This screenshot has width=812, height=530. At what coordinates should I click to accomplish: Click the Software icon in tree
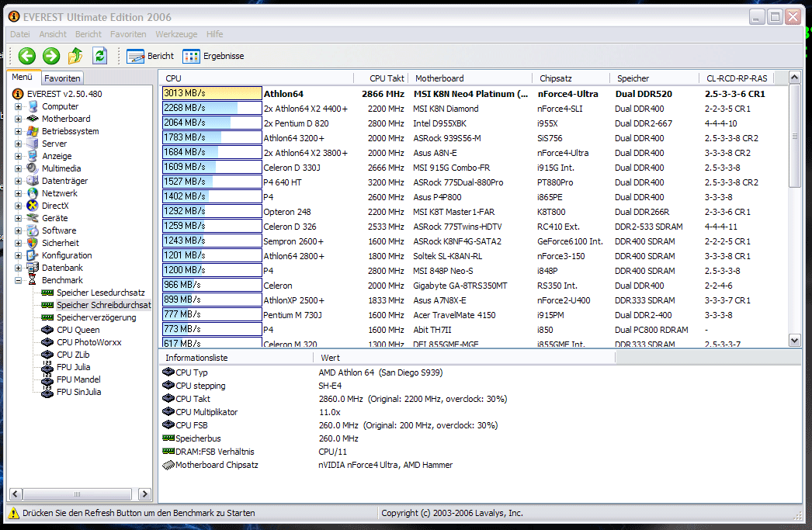[x=33, y=230]
